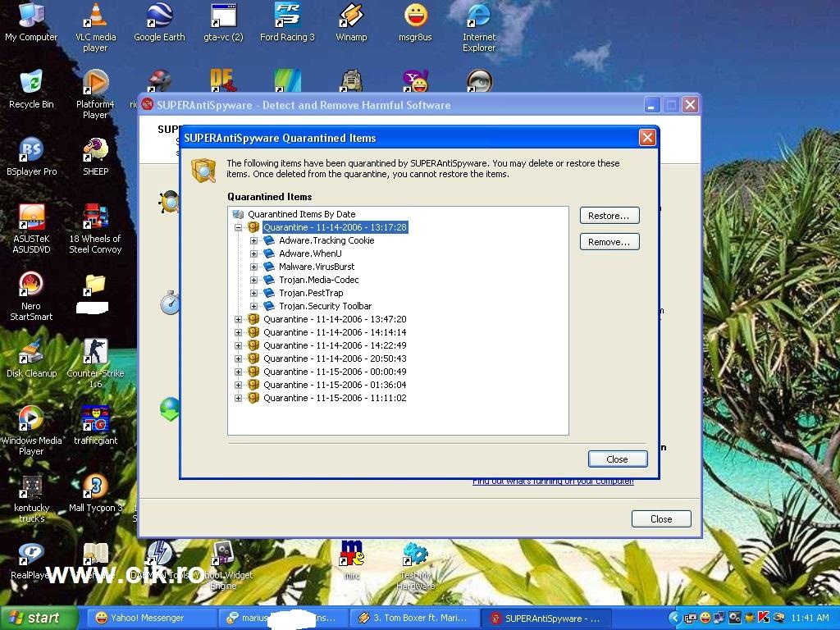Click the Remove... button
The height and width of the screenshot is (630, 840).
609,242
